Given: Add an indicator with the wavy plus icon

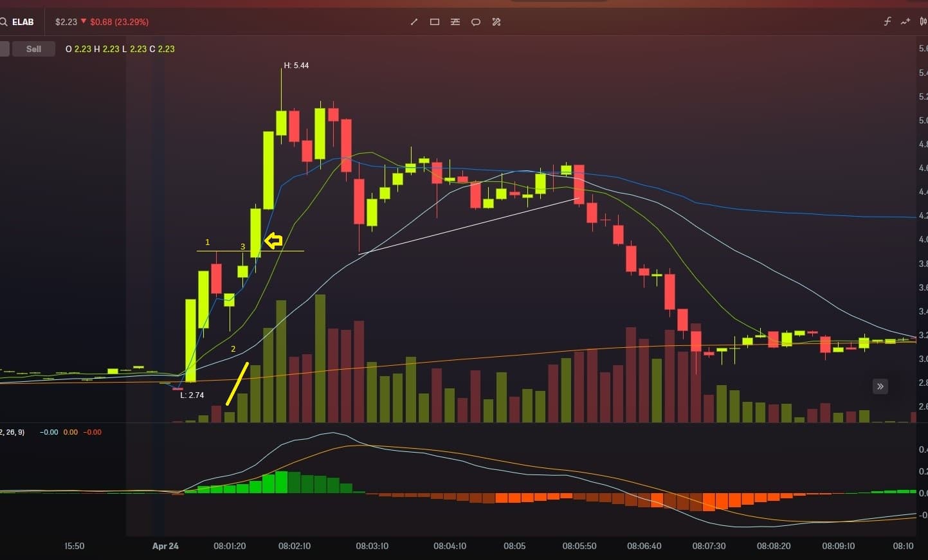Looking at the screenshot, I should [x=905, y=22].
